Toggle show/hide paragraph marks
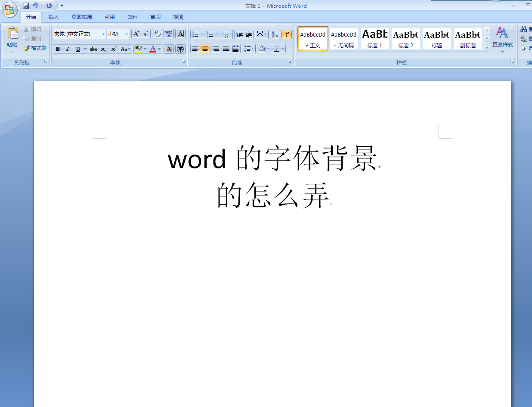 [x=287, y=34]
